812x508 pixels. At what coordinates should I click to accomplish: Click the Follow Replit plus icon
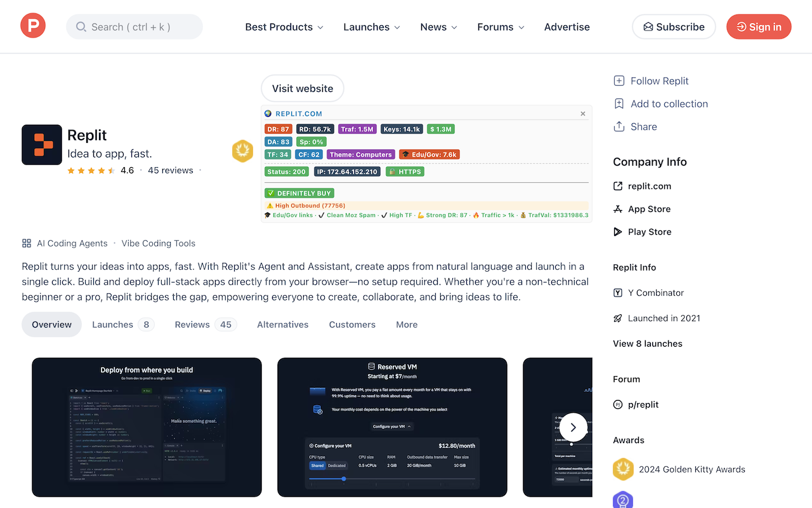619,81
